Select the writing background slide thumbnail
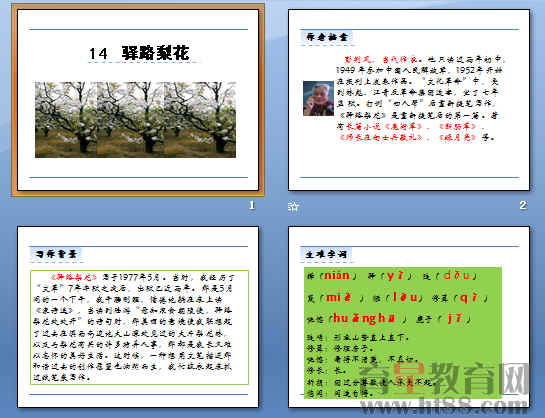545x418 pixels. pyautogui.click(x=138, y=317)
